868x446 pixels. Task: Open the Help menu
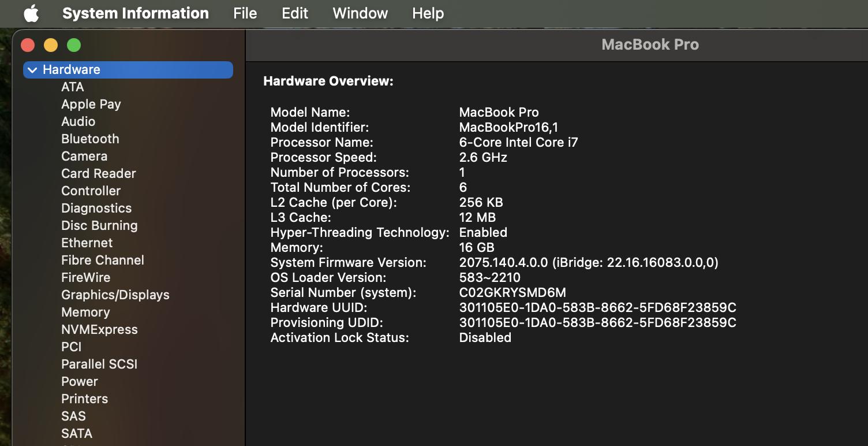pyautogui.click(x=428, y=13)
